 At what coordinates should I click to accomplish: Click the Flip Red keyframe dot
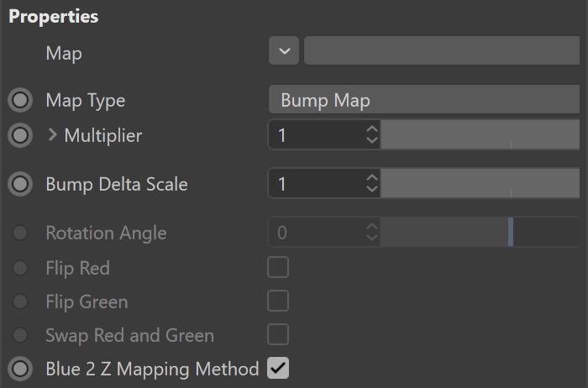(20, 268)
